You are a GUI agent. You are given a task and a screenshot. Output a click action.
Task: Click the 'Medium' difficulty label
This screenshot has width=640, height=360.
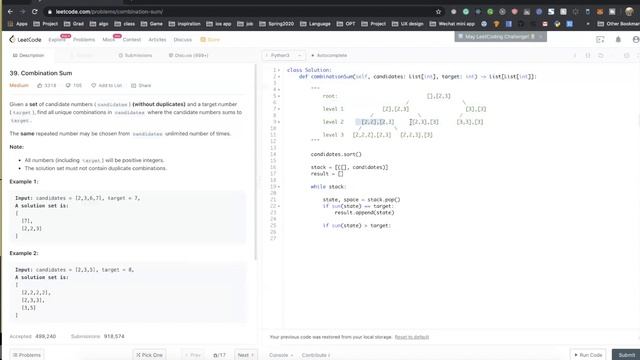[19, 86]
